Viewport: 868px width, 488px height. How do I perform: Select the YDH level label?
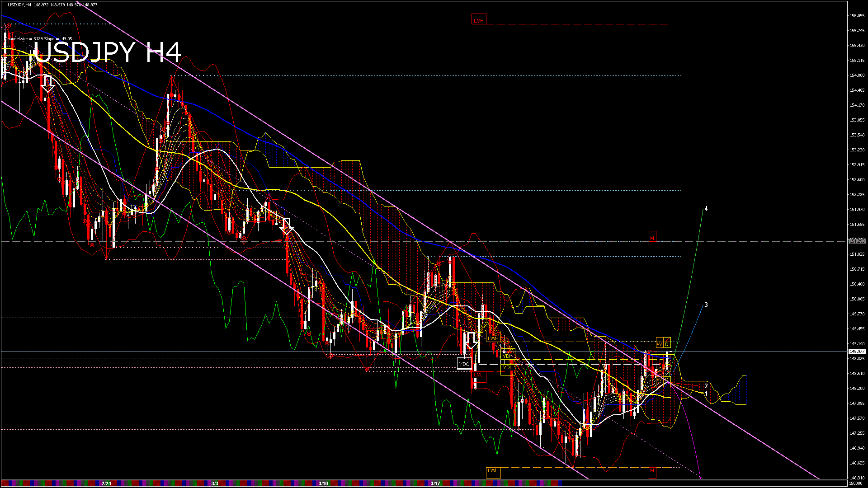click(508, 356)
